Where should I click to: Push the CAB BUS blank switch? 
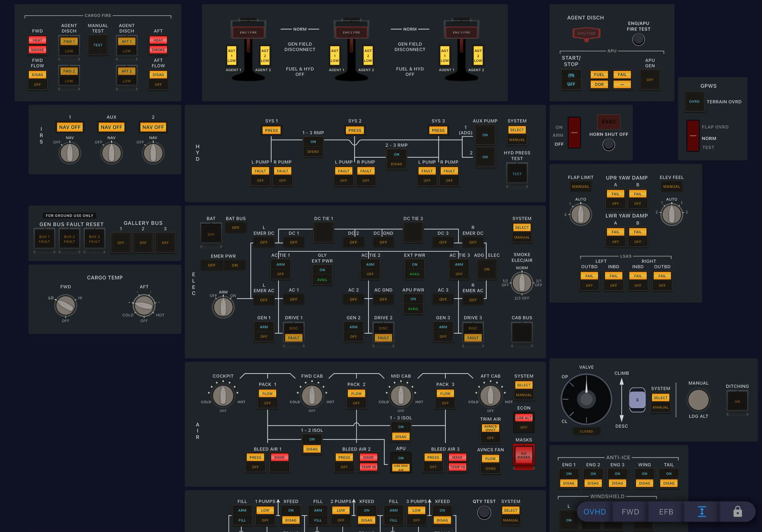point(521,332)
